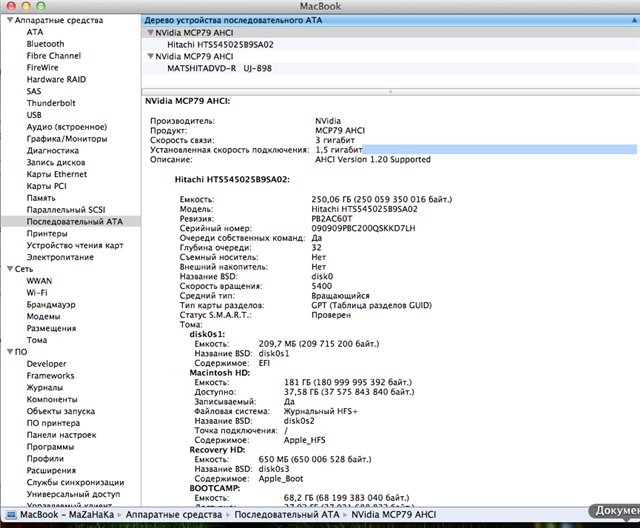Open Диагностика item
Viewport: 640px width, 528px height.
click(x=53, y=150)
